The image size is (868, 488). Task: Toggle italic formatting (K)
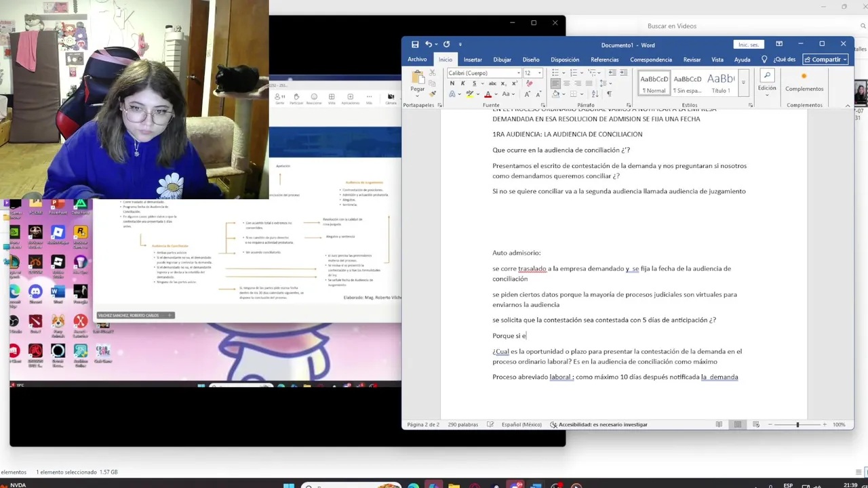pyautogui.click(x=463, y=83)
